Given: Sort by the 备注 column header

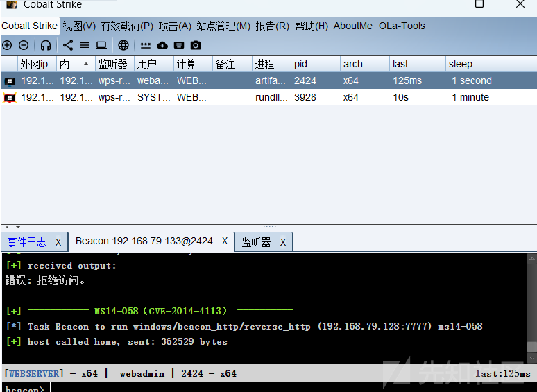Looking at the screenshot, I should (232, 64).
